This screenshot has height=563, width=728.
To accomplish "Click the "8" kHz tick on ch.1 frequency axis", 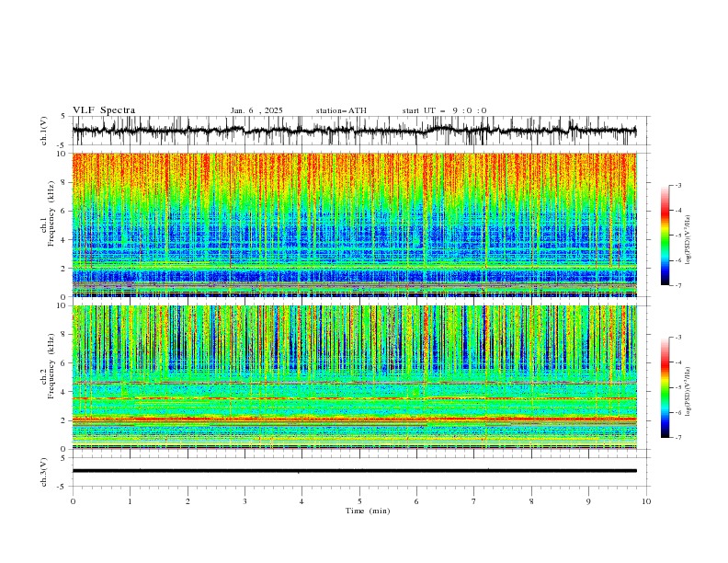I will click(65, 182).
